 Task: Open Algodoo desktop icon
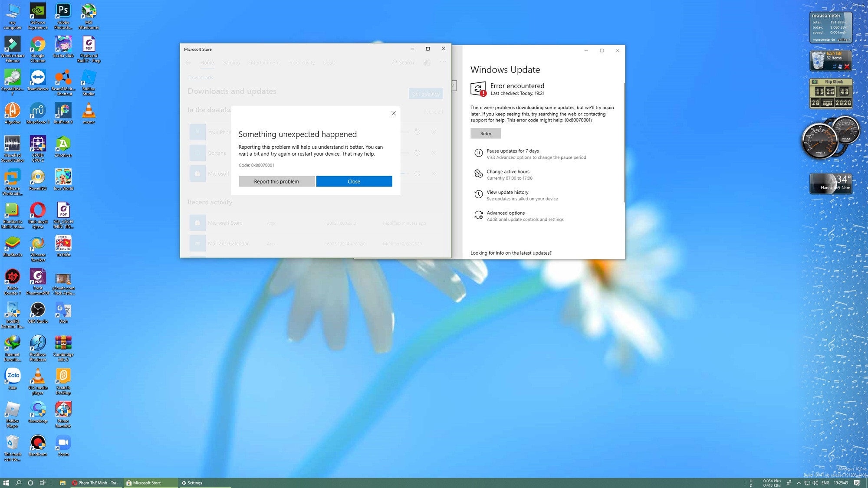point(13,113)
